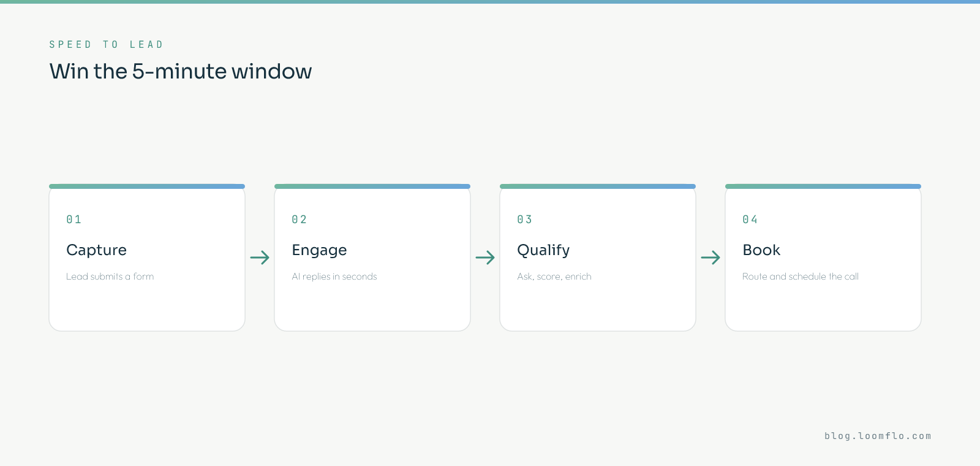
Task: Click 'Ask, score, enrich' description
Action: (554, 277)
